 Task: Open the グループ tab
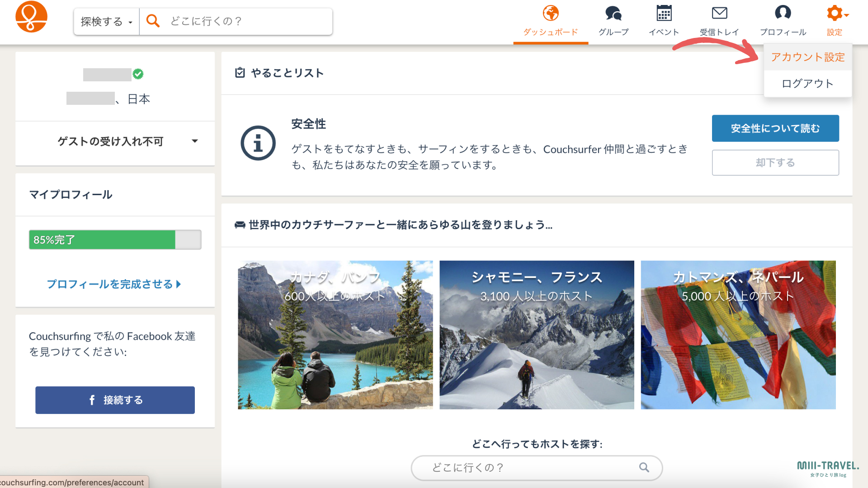(613, 22)
